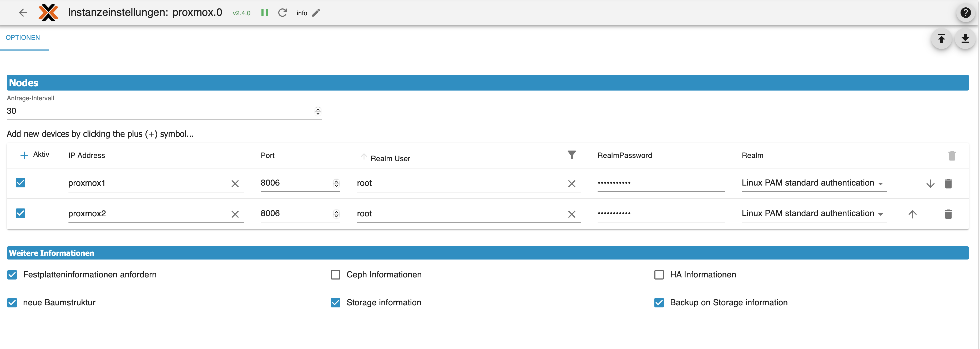This screenshot has width=980, height=349.
Task: Click the RealmPassword column header
Action: point(624,155)
